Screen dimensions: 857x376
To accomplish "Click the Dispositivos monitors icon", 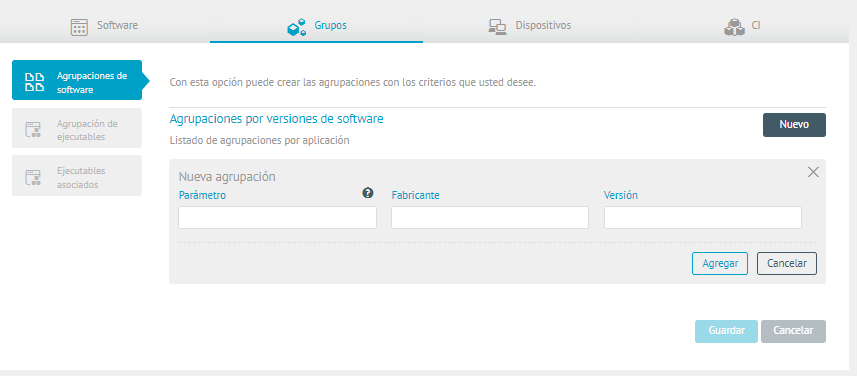I will tap(497, 27).
